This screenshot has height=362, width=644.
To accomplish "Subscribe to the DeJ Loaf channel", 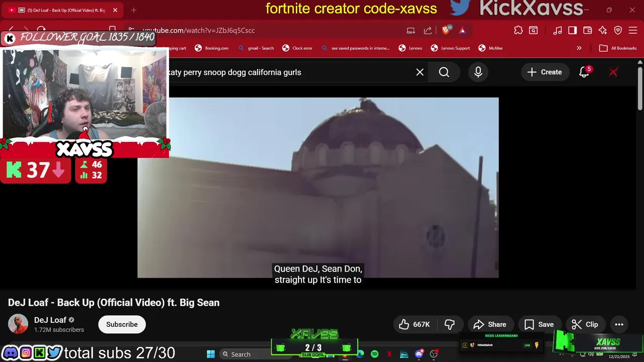I will (122, 325).
